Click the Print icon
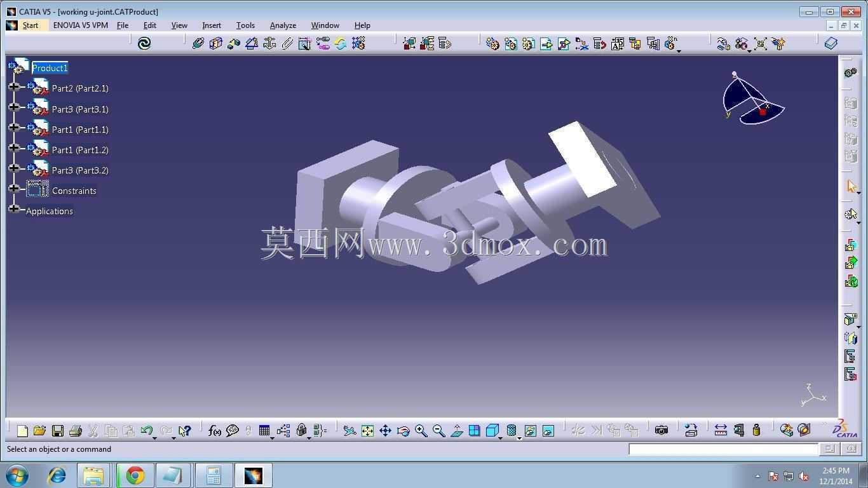 click(x=75, y=431)
